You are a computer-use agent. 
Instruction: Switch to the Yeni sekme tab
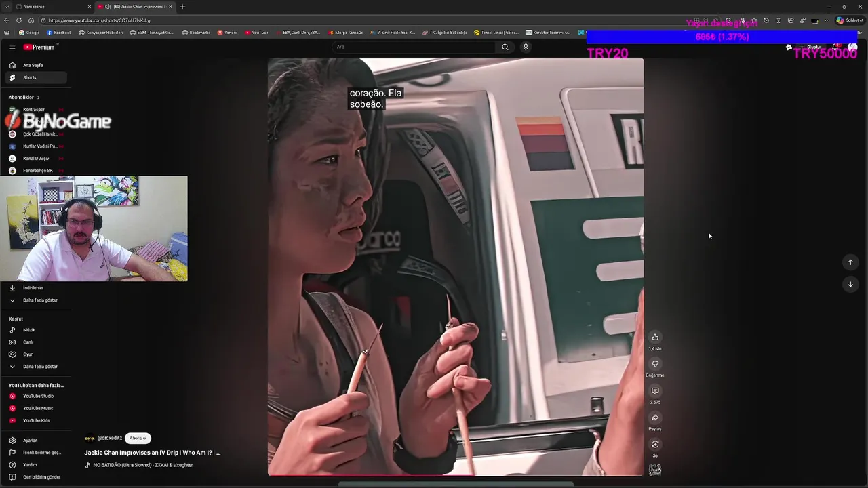(47, 7)
